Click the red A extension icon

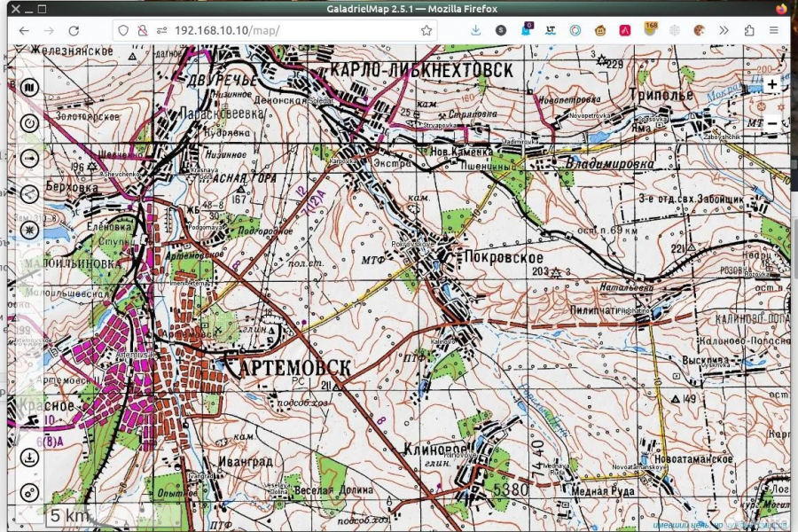[625, 30]
